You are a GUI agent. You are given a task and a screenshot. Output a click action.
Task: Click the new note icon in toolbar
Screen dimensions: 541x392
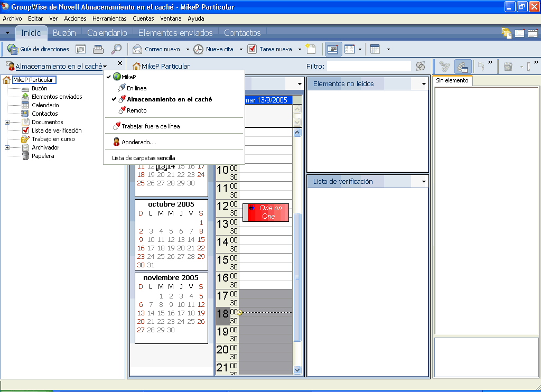click(311, 49)
